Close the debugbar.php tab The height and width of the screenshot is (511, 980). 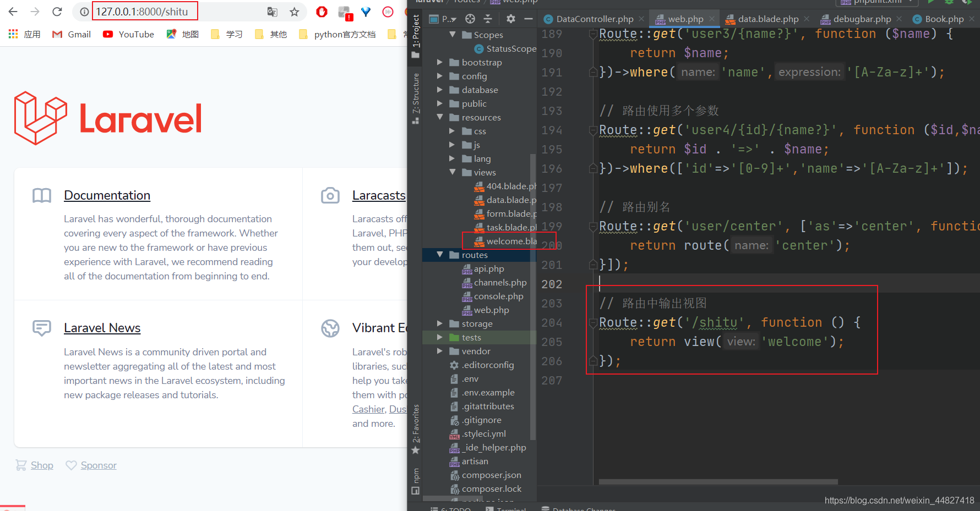point(899,19)
